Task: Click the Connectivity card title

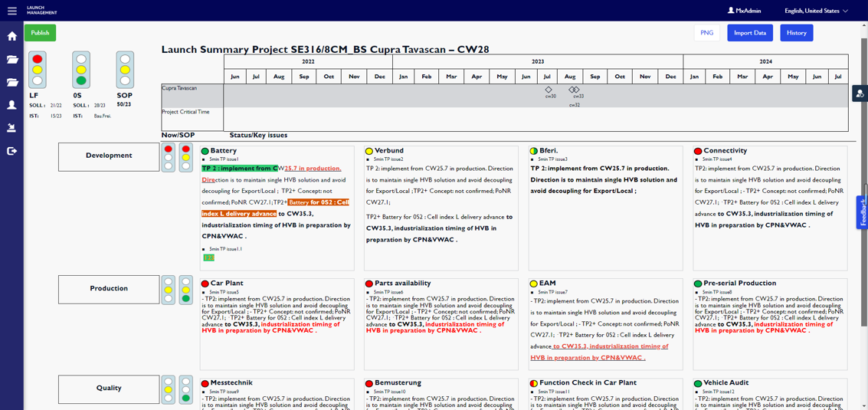Action: [x=726, y=151]
